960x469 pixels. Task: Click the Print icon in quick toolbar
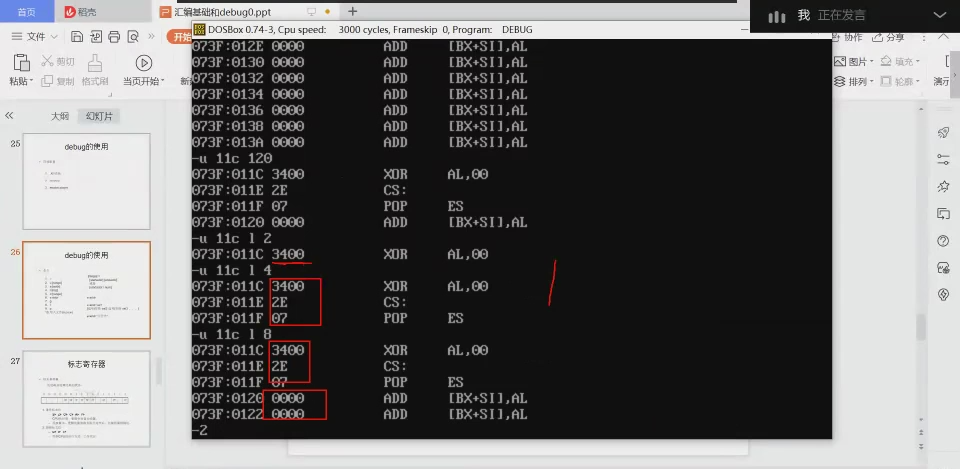114,37
